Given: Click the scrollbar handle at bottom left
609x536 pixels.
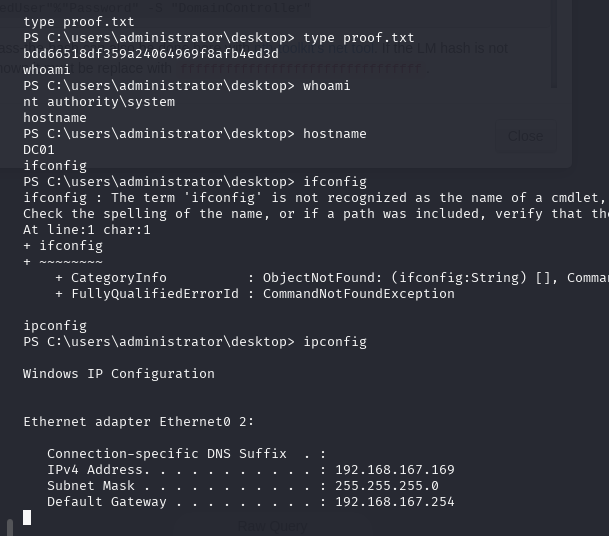Looking at the screenshot, I should coord(10,527).
